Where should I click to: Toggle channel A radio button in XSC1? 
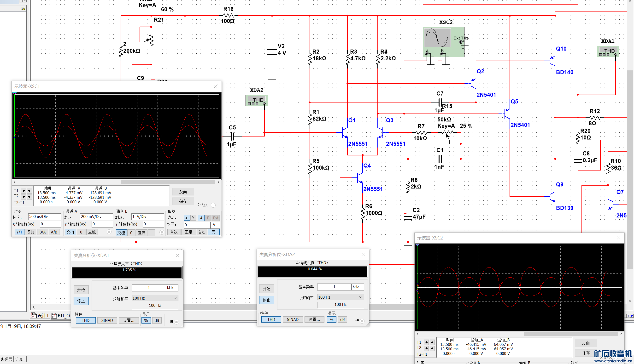(109, 232)
